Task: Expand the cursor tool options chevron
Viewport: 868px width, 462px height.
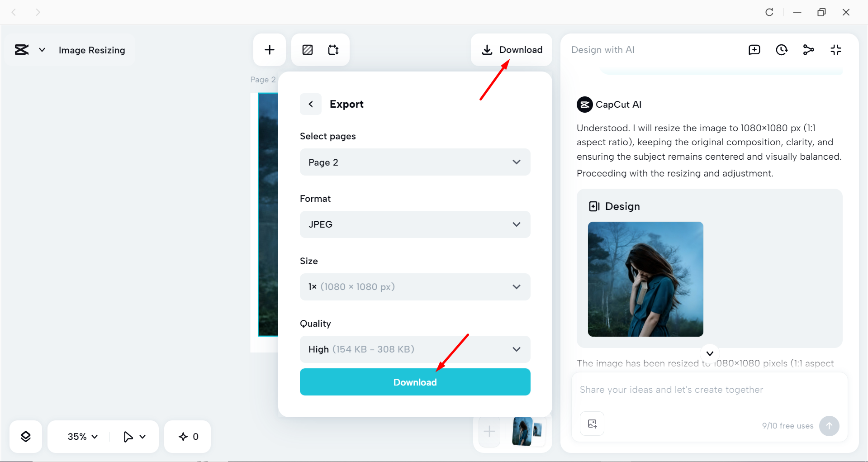Action: (142, 436)
